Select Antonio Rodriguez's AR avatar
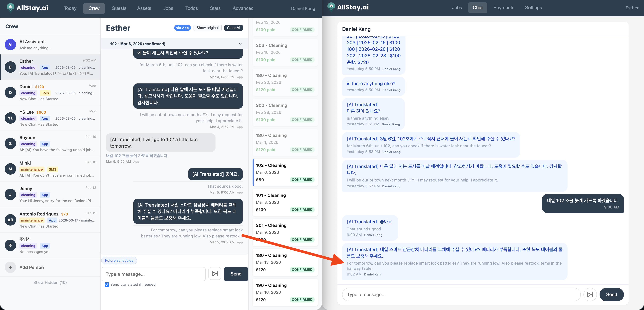Viewport: 644px width, 310px height. point(10,220)
